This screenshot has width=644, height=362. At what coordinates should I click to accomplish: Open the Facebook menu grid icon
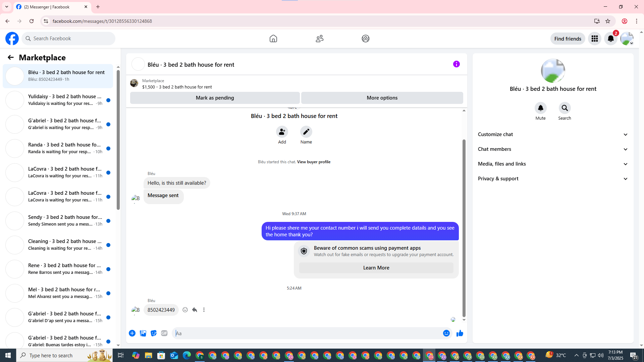click(x=594, y=39)
